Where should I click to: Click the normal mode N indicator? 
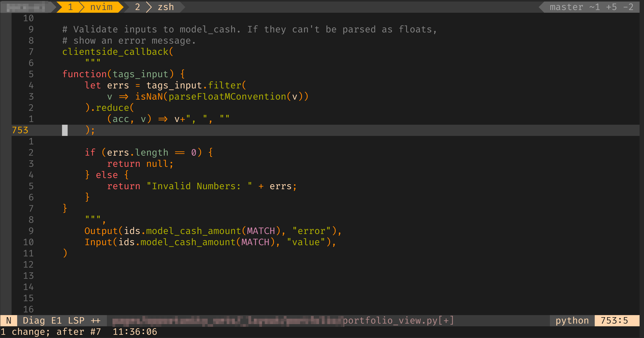(9, 321)
